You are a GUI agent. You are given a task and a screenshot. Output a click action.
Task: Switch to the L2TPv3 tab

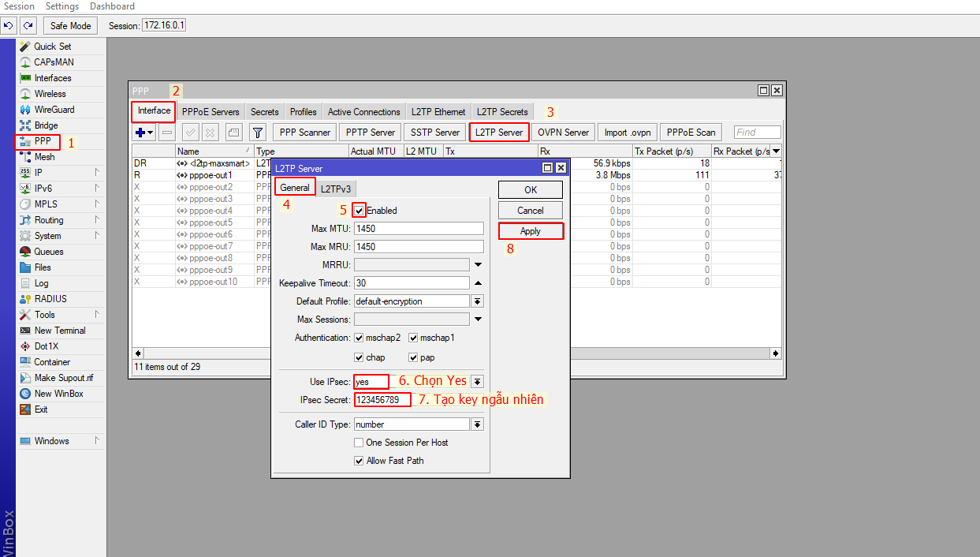click(x=336, y=189)
